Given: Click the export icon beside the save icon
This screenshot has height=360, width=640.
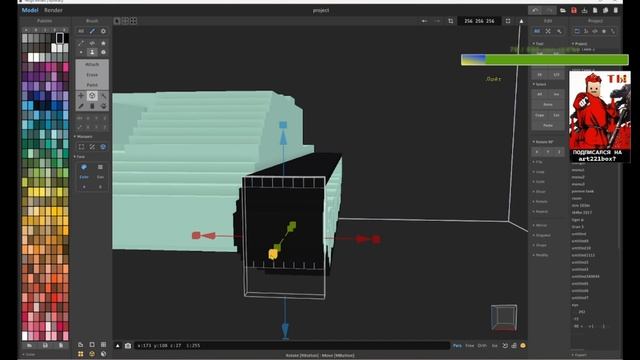Looking at the screenshot, I should tap(584, 10).
